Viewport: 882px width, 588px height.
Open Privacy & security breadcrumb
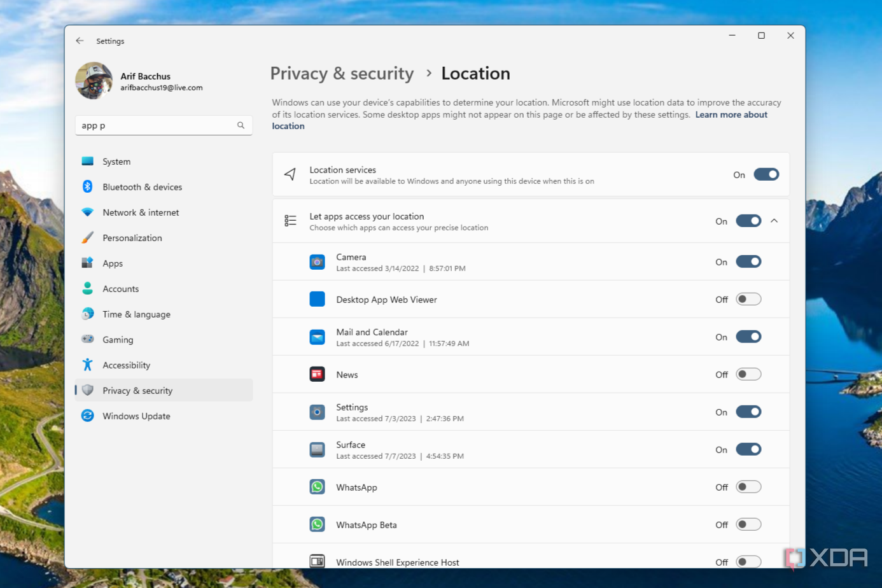(342, 74)
